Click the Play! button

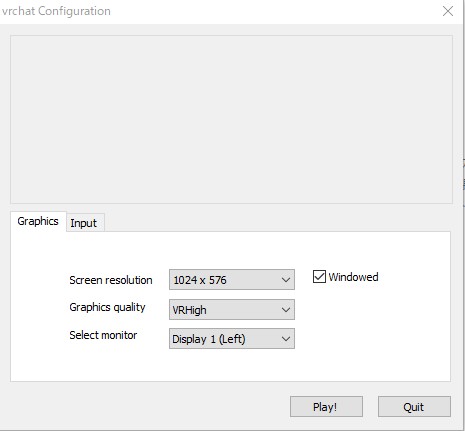click(326, 406)
